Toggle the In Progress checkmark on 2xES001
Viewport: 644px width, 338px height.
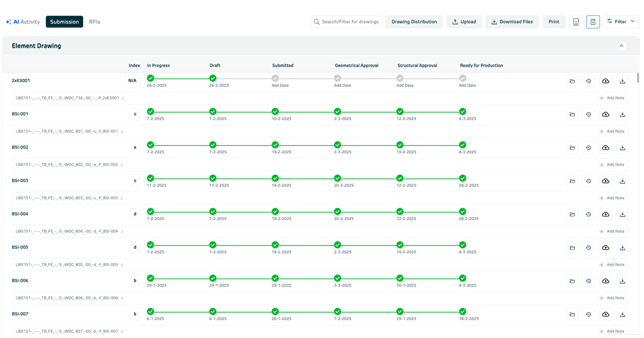click(x=150, y=78)
